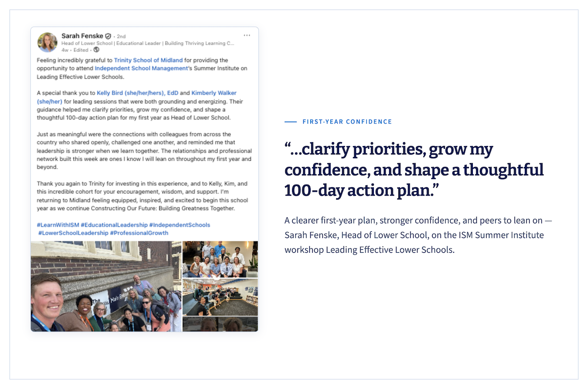Open the indoor group portrait photo
This screenshot has width=588, height=389.
click(x=220, y=259)
